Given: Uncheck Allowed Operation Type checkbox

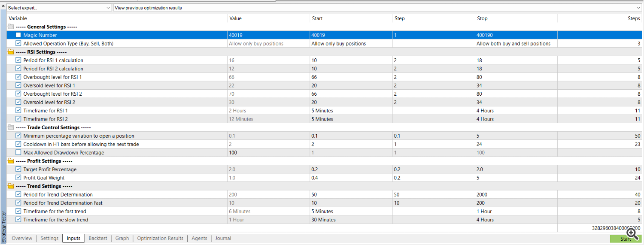Looking at the screenshot, I should coord(18,43).
